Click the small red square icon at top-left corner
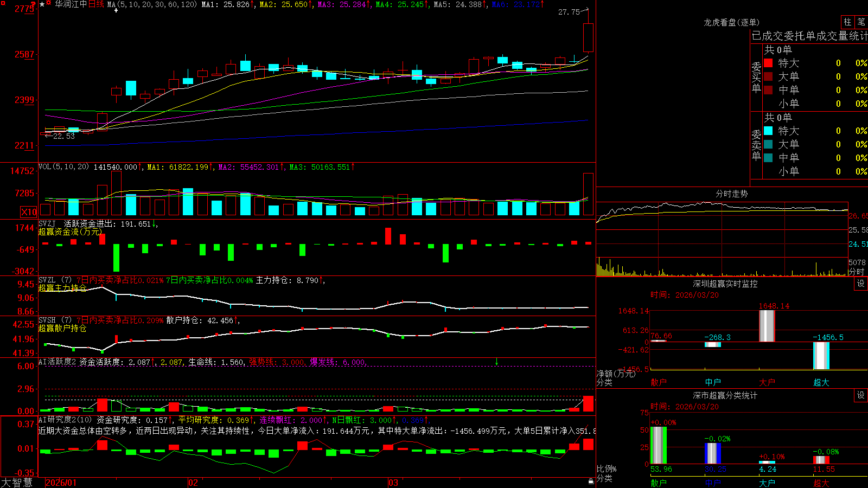 2,2
